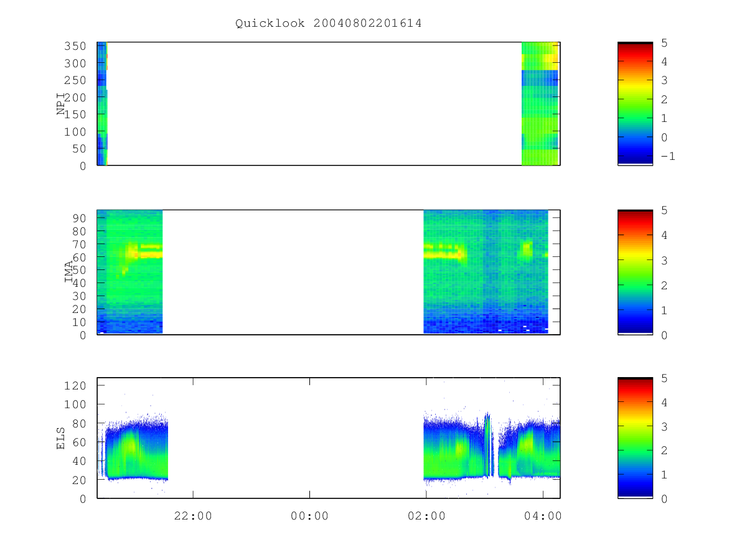Click the 250 tick on NPI axis
The height and width of the screenshot is (560, 747).
click(x=76, y=81)
